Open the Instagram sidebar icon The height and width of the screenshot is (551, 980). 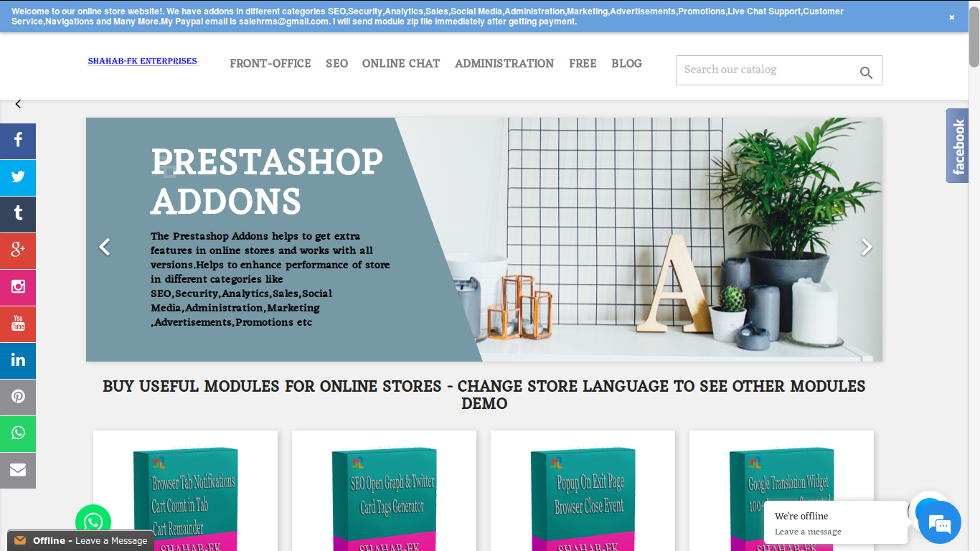coord(18,287)
